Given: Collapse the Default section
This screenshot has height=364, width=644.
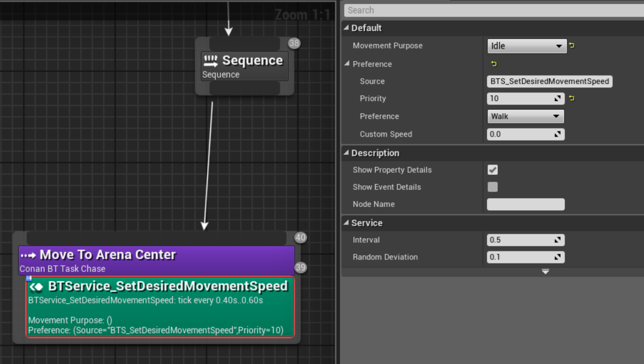Looking at the screenshot, I should 346,28.
